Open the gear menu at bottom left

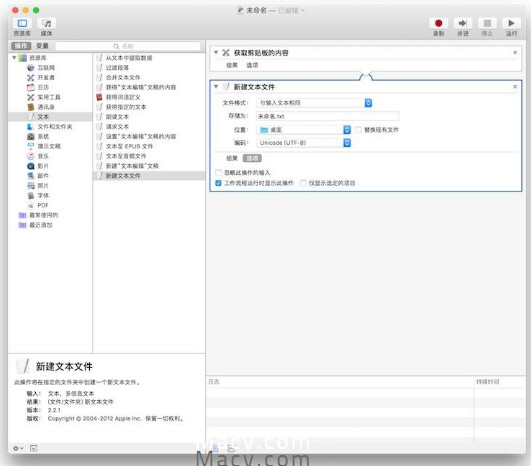point(18,448)
